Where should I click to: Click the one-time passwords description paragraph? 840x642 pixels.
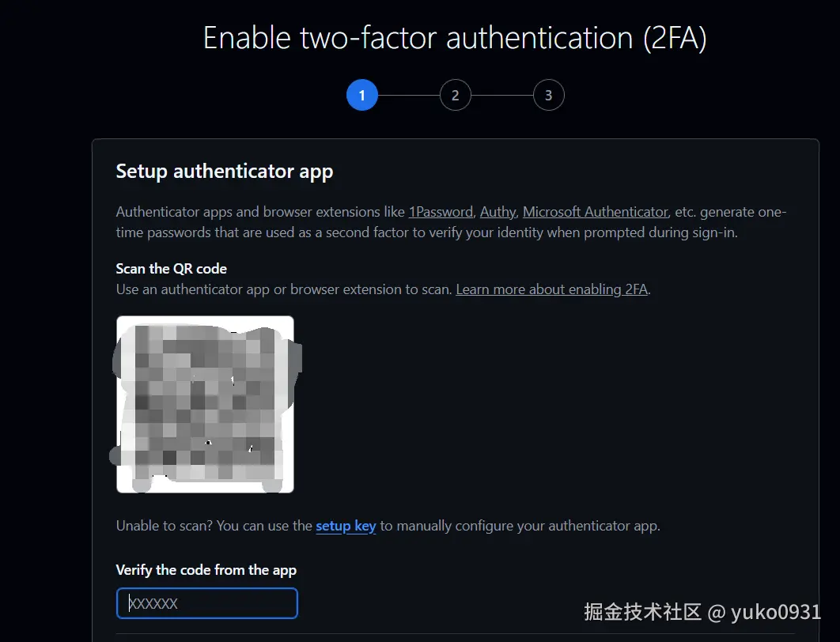point(451,222)
